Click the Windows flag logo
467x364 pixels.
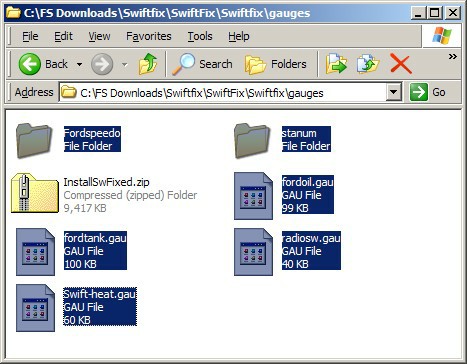pyautogui.click(x=442, y=35)
